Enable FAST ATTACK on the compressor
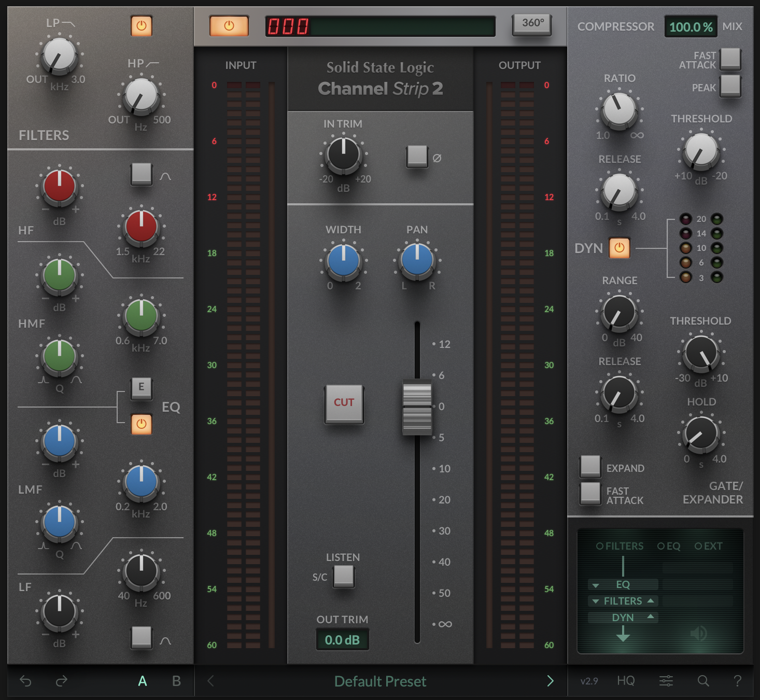Image resolution: width=760 pixels, height=700 pixels. click(x=731, y=58)
